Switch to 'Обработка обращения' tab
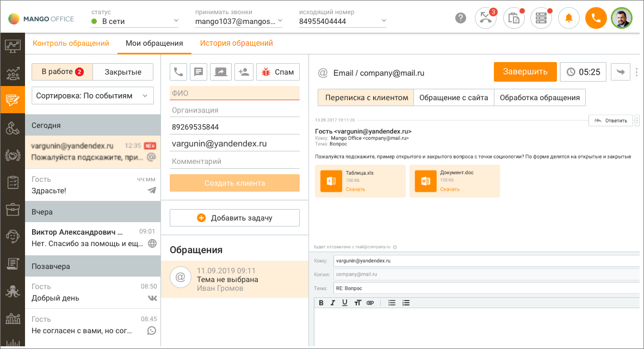Image resolution: width=644 pixels, height=349 pixels. [x=540, y=97]
